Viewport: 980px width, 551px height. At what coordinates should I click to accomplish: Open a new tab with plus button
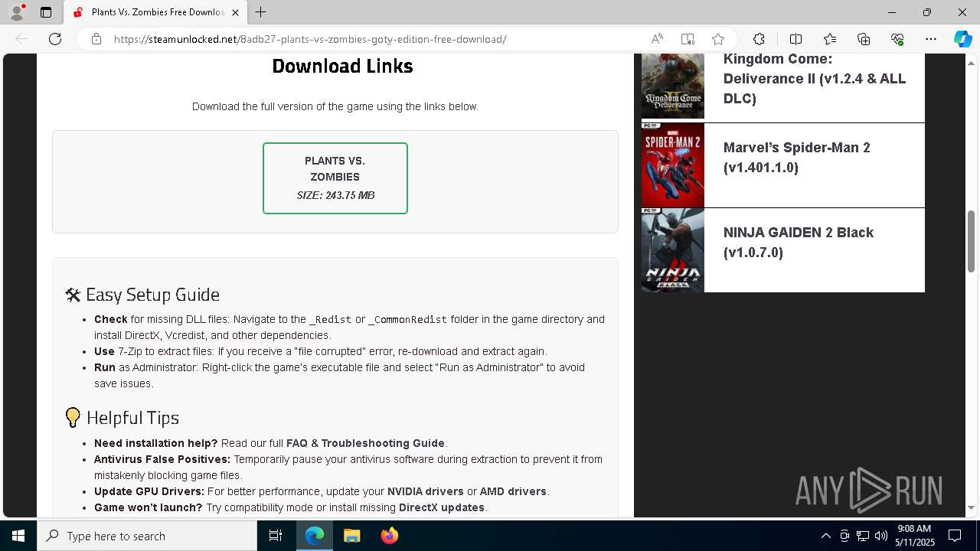pyautogui.click(x=261, y=12)
